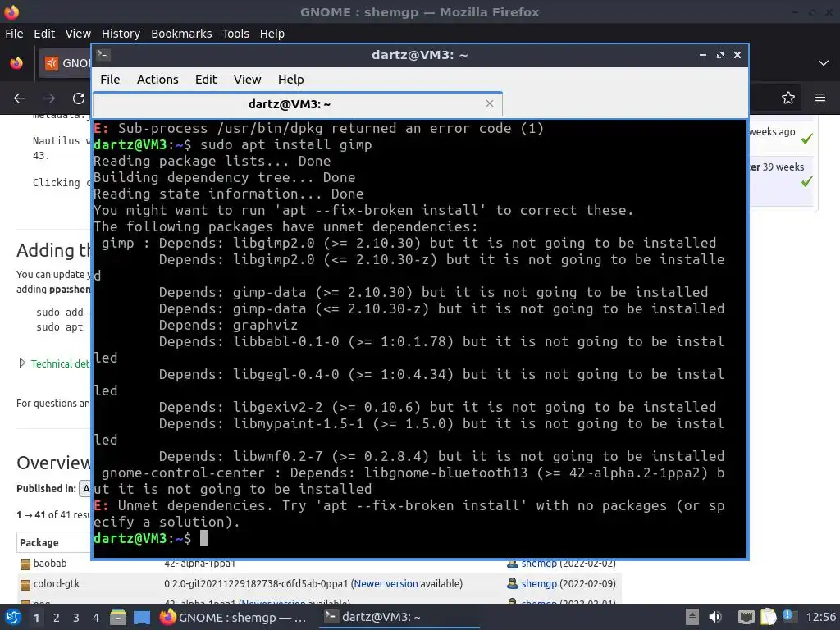Select the dartz@VM3 terminal tab

[297, 104]
